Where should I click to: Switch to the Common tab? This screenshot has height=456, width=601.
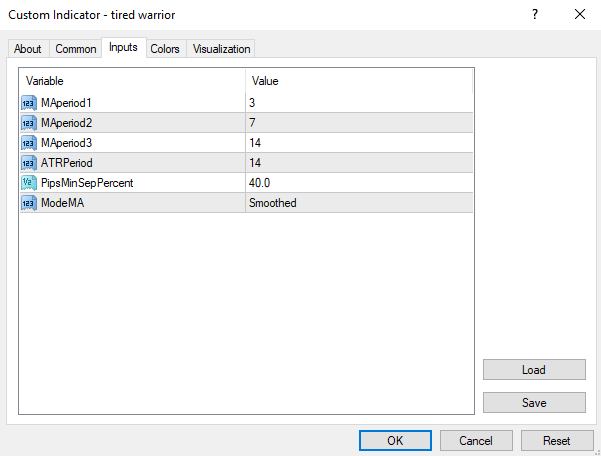[x=76, y=49]
